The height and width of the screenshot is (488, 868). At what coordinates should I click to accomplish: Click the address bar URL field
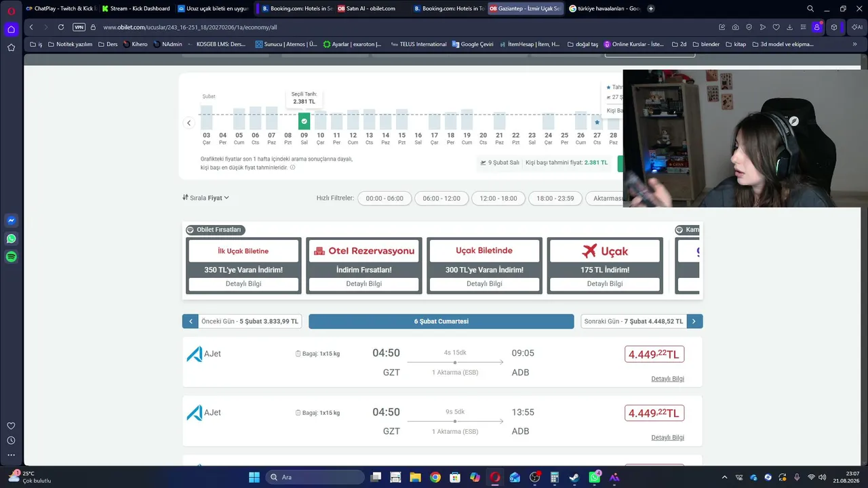click(407, 27)
